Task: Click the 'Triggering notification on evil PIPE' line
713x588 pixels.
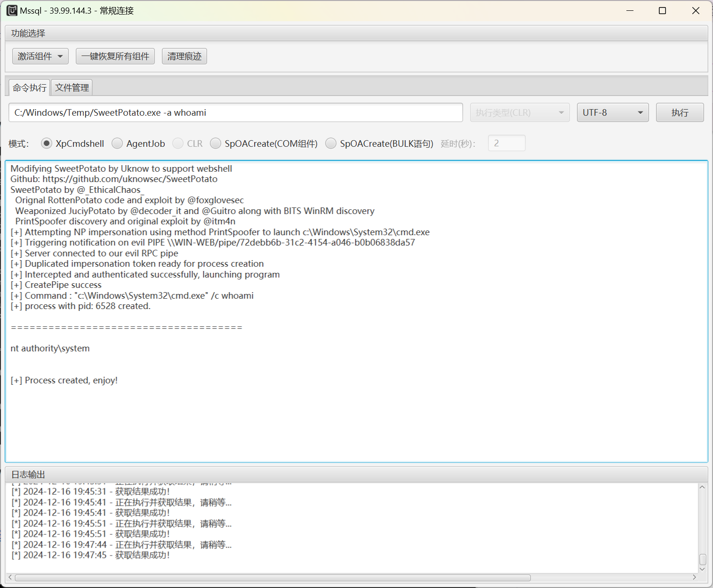Action: (213, 242)
